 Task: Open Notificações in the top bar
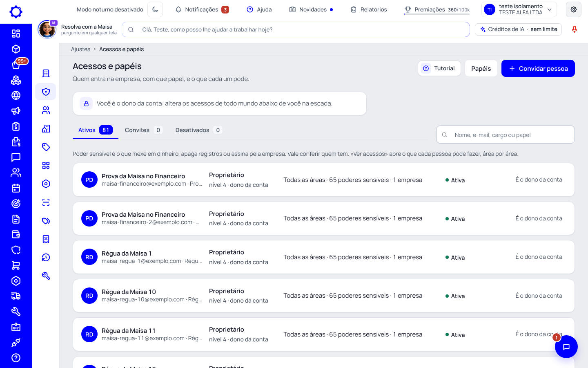[x=202, y=9]
